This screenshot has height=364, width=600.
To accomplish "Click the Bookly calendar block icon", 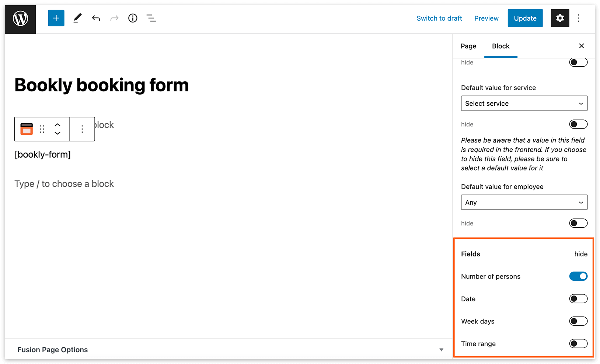I will 27,129.
